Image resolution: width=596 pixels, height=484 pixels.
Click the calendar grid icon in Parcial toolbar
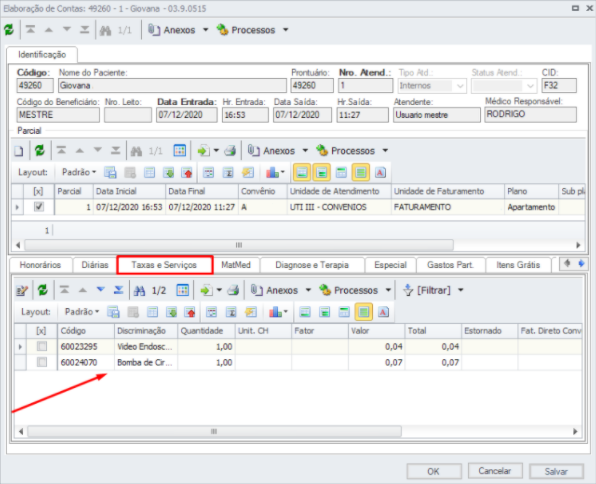(x=179, y=151)
